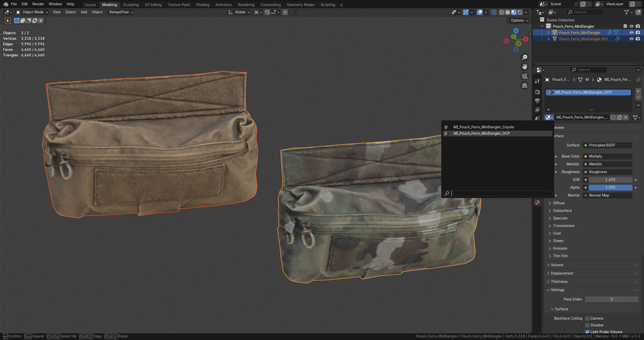Switch to the Shading workspace tab
The image size is (644, 340).
click(203, 4)
